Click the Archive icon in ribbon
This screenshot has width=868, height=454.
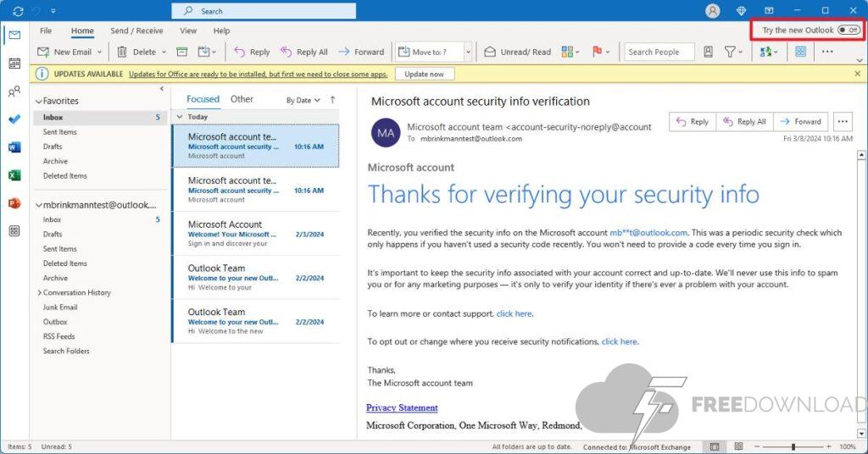(181, 52)
